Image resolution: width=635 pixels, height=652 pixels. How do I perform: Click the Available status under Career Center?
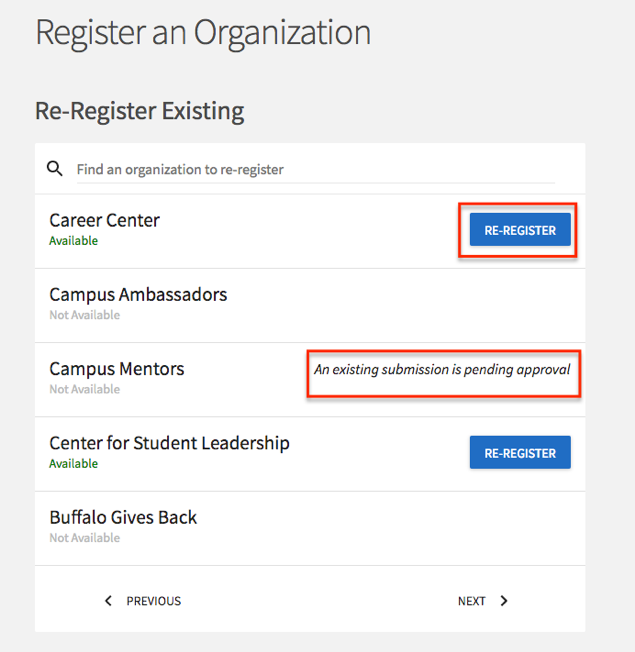pyautogui.click(x=73, y=241)
